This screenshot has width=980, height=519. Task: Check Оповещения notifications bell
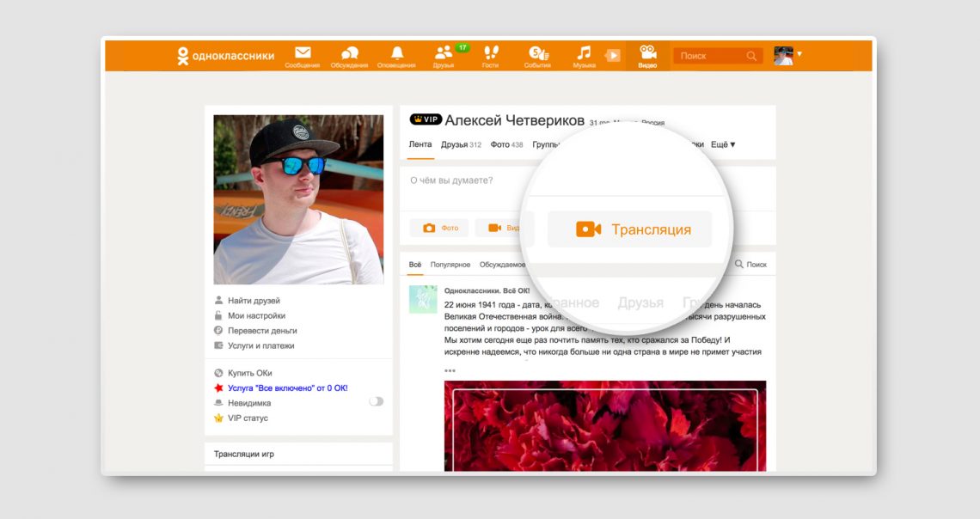(396, 55)
